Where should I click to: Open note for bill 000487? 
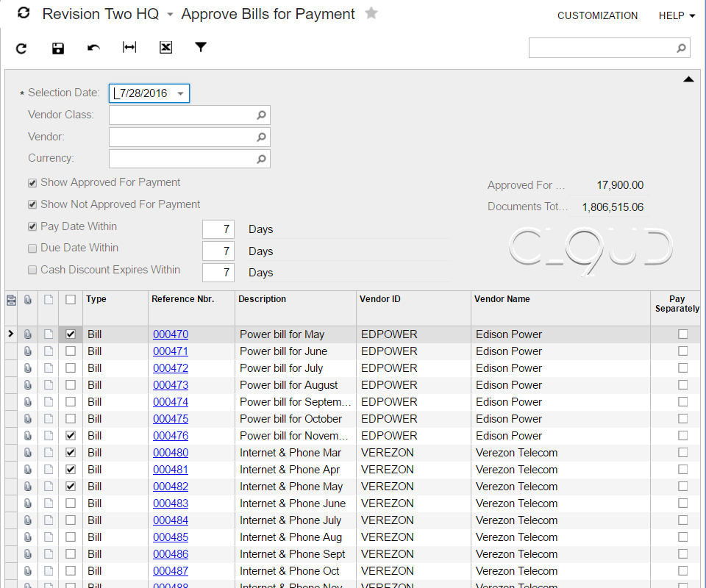[49, 571]
